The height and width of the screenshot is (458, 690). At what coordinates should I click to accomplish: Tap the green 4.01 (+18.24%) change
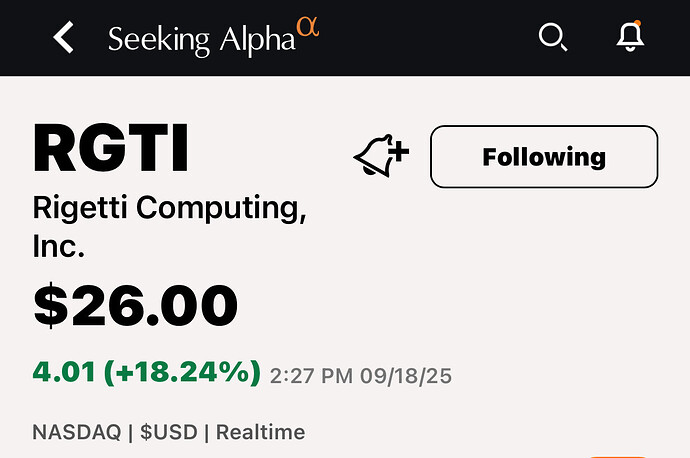[146, 373]
